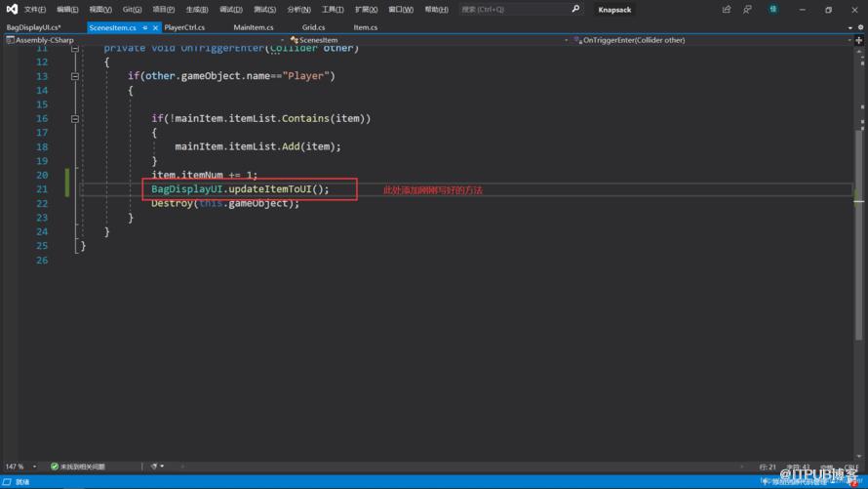Open the user account avatar

point(772,9)
